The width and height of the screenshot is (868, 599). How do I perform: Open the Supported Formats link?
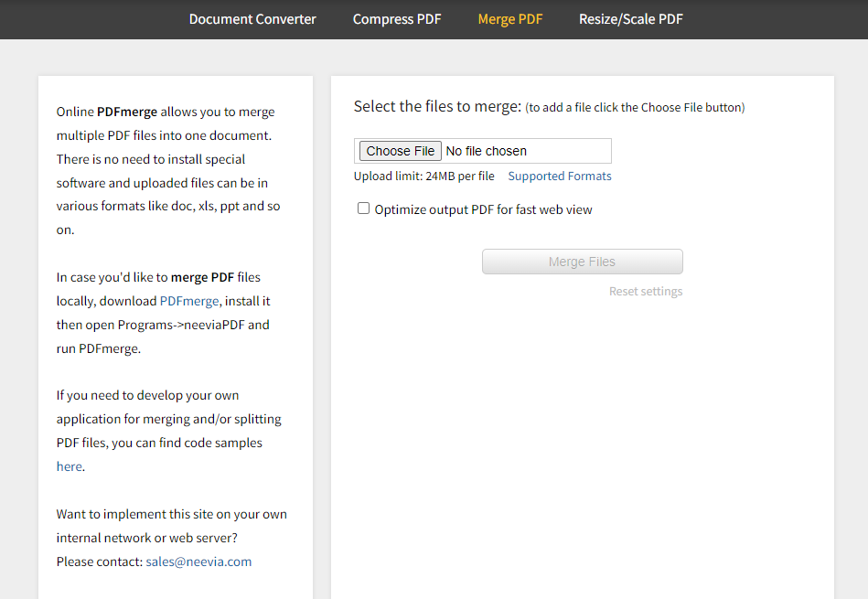tap(560, 176)
